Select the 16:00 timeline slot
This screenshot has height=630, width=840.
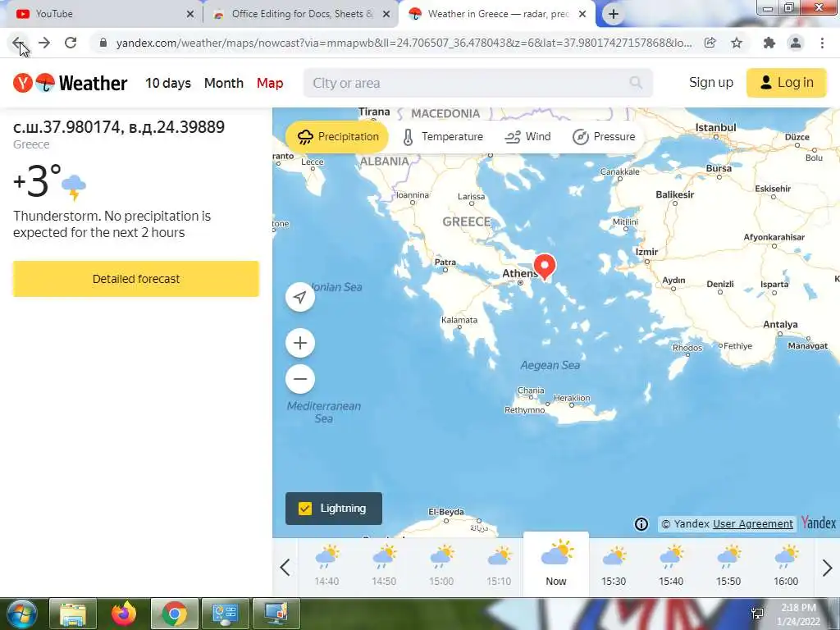coord(786,566)
